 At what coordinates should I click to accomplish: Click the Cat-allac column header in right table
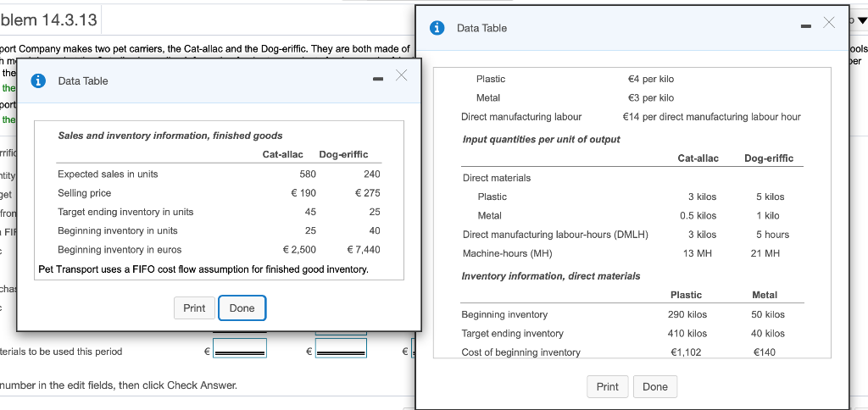[698, 158]
